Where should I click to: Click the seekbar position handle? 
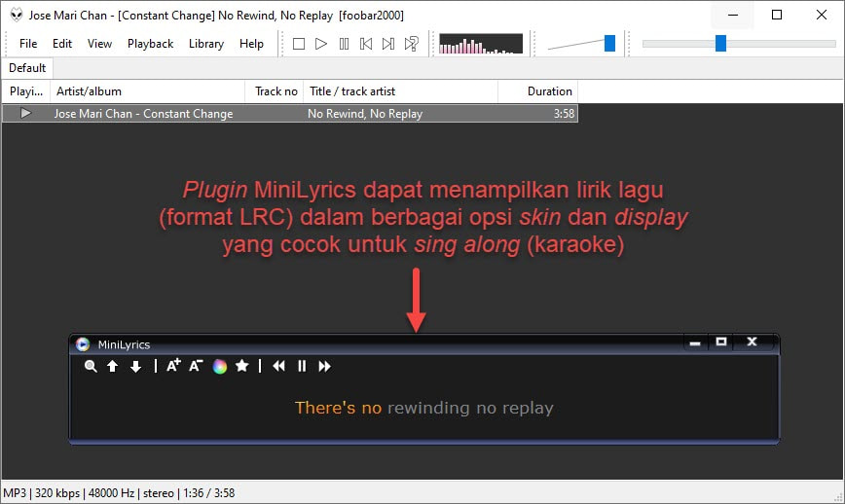click(x=720, y=43)
